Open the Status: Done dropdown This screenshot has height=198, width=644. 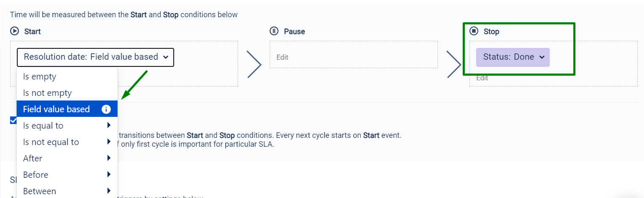point(513,57)
